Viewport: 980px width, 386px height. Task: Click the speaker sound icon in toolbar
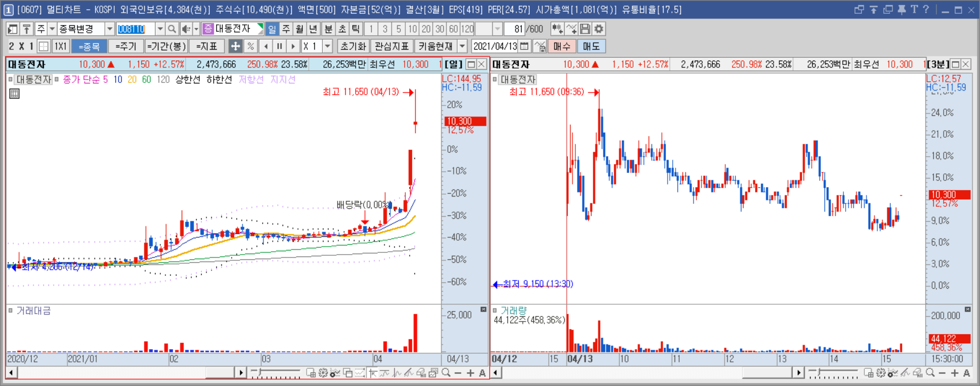(186, 29)
